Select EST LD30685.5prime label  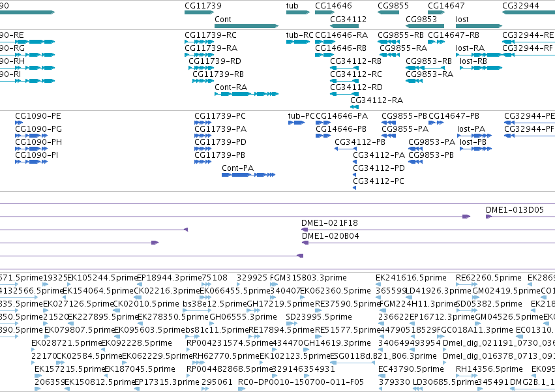coord(445,382)
